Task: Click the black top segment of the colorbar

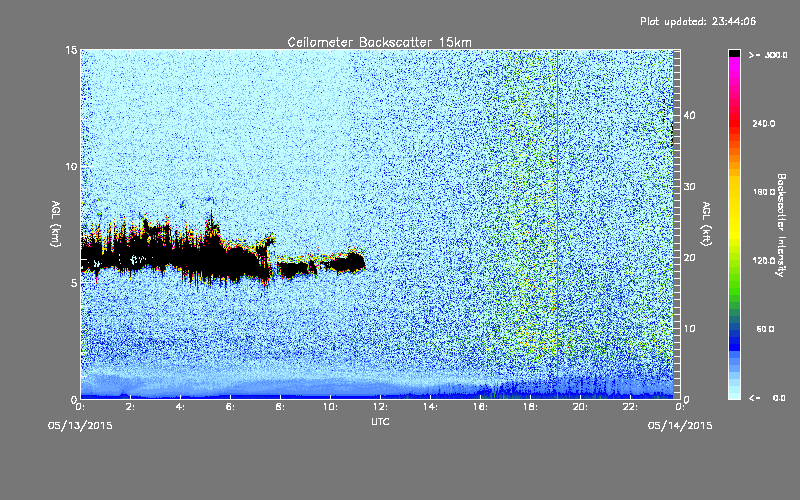Action: (x=734, y=53)
